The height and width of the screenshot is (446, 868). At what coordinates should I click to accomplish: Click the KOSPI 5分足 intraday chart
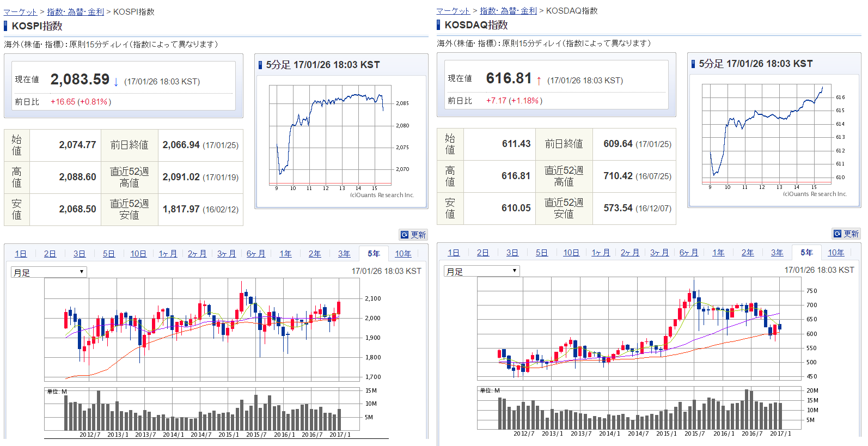pos(330,136)
